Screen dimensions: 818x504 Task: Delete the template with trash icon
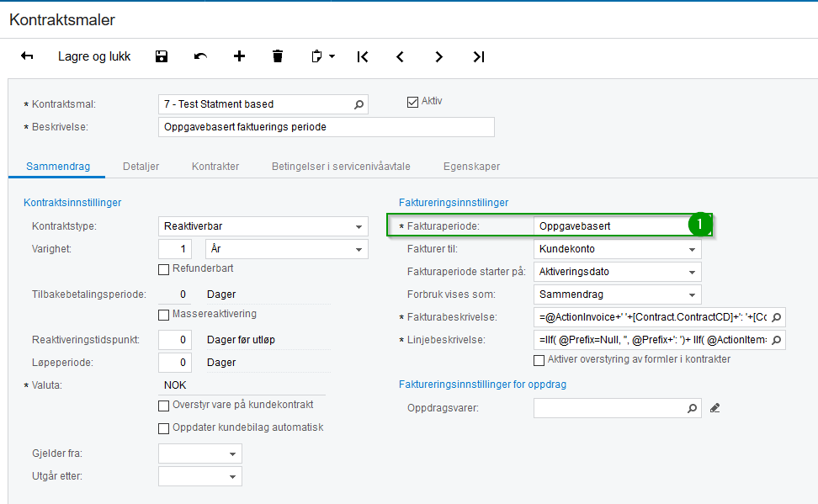coord(278,56)
